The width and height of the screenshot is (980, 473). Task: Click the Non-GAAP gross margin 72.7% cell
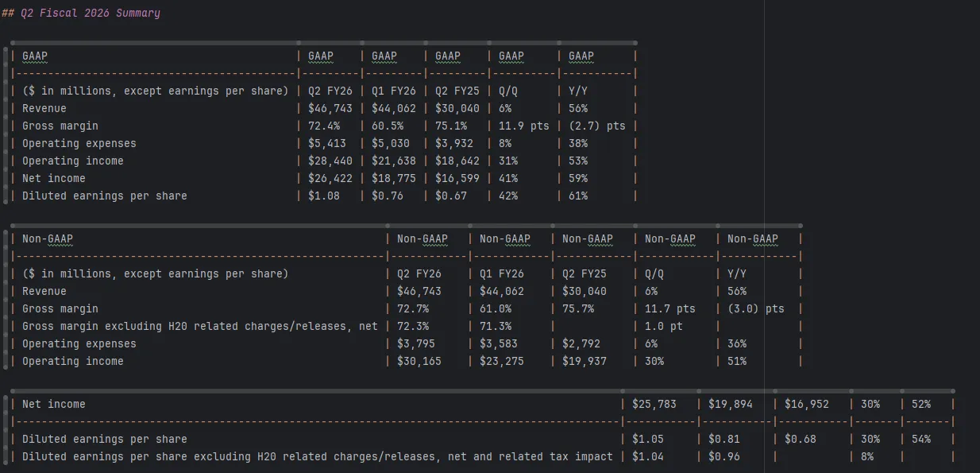[413, 308]
